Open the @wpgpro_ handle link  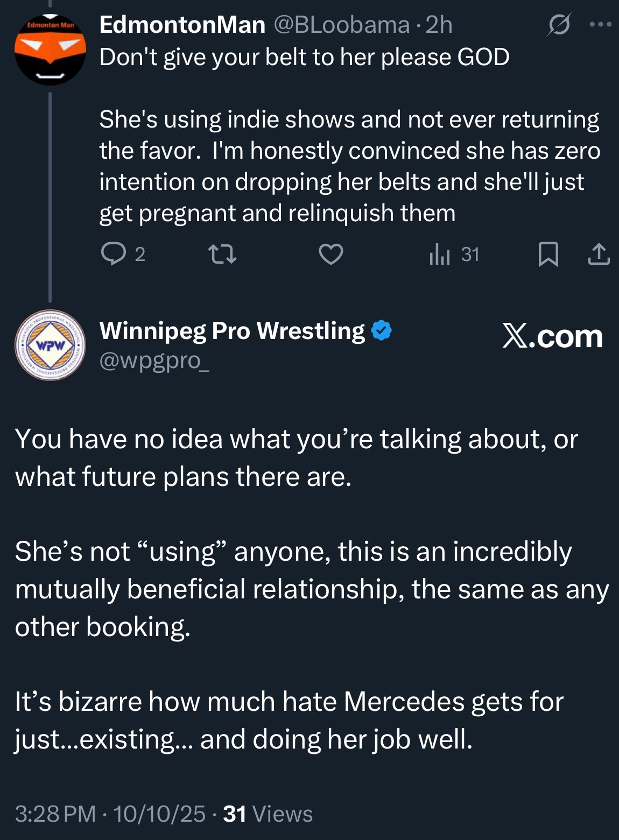point(154,361)
